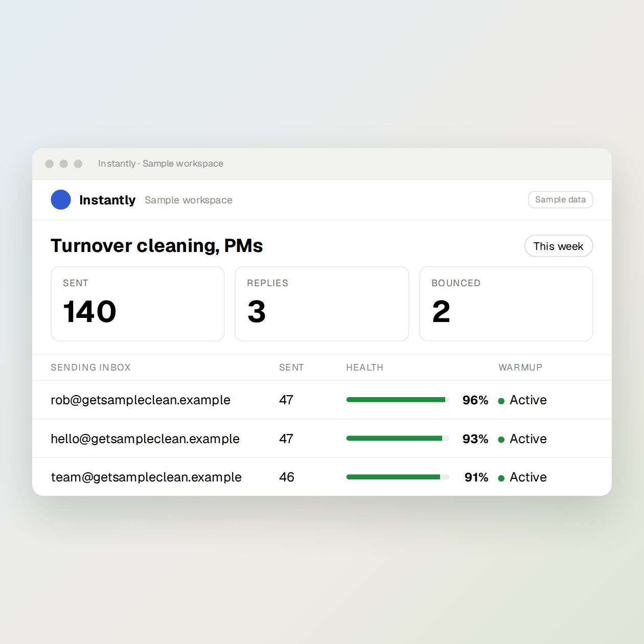Click the sent count "46"

[287, 477]
